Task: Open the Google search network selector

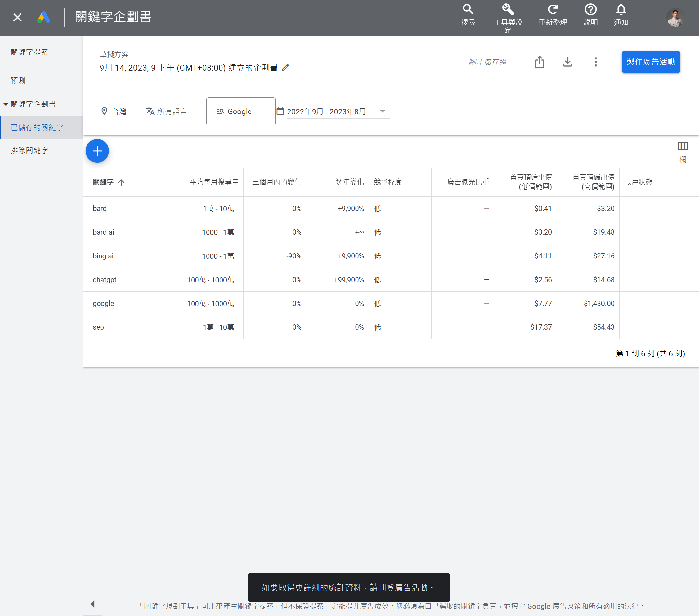Action: coord(240,111)
